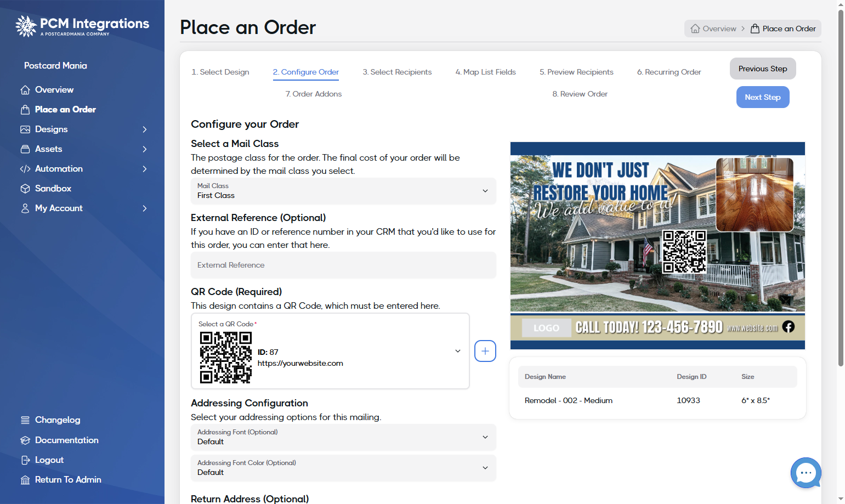The width and height of the screenshot is (845, 504).
Task: Jump to 3. Select Recipients step
Action: 397,72
